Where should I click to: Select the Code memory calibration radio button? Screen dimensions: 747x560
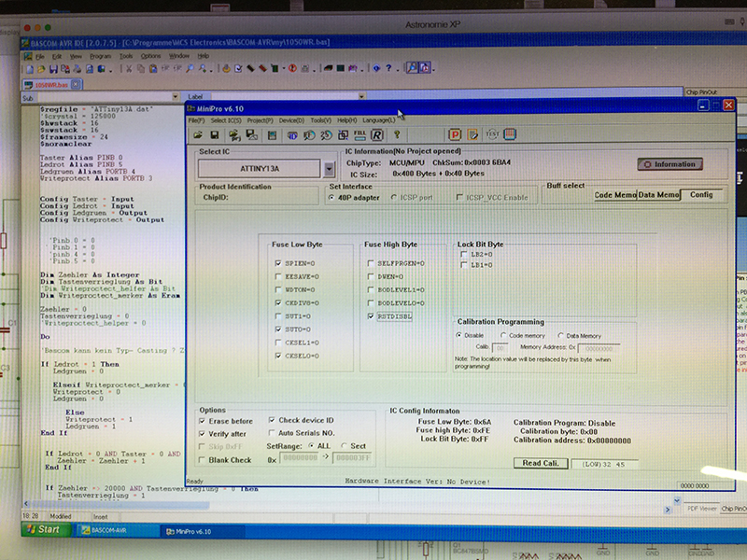click(x=503, y=336)
